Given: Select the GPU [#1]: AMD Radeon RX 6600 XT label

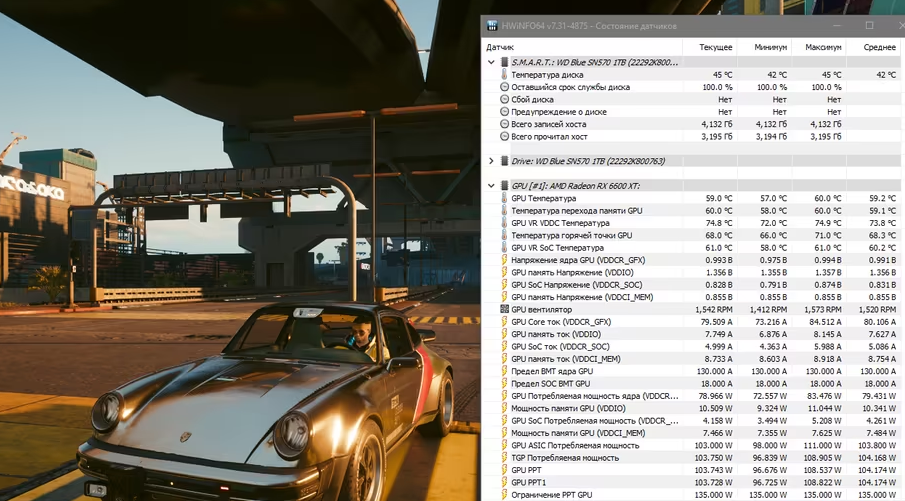Looking at the screenshot, I should (575, 186).
